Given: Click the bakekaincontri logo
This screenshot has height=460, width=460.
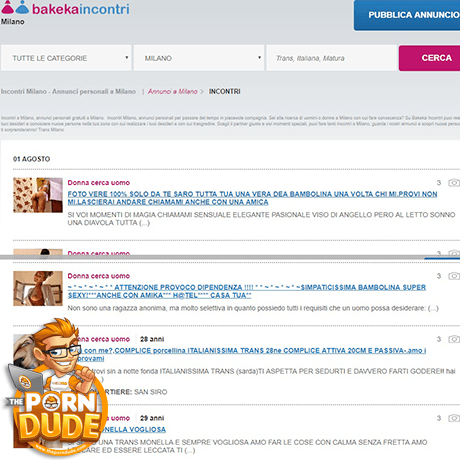Looking at the screenshot, I should pyautogui.click(x=65, y=8).
